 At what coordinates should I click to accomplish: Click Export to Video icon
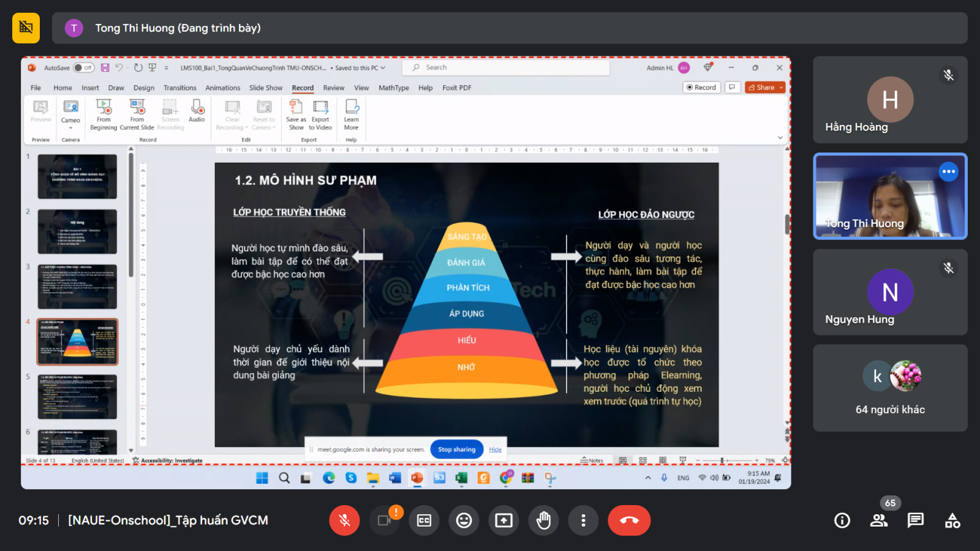click(x=320, y=115)
